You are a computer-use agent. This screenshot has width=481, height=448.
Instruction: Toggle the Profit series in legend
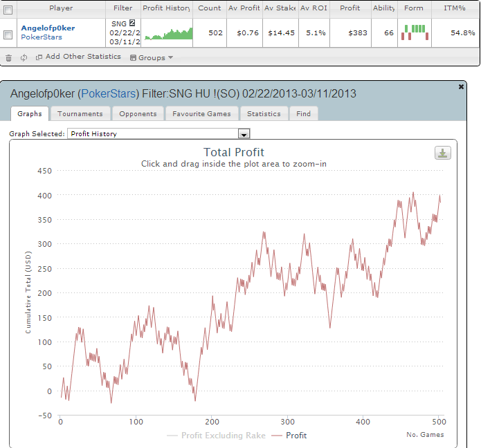point(289,436)
